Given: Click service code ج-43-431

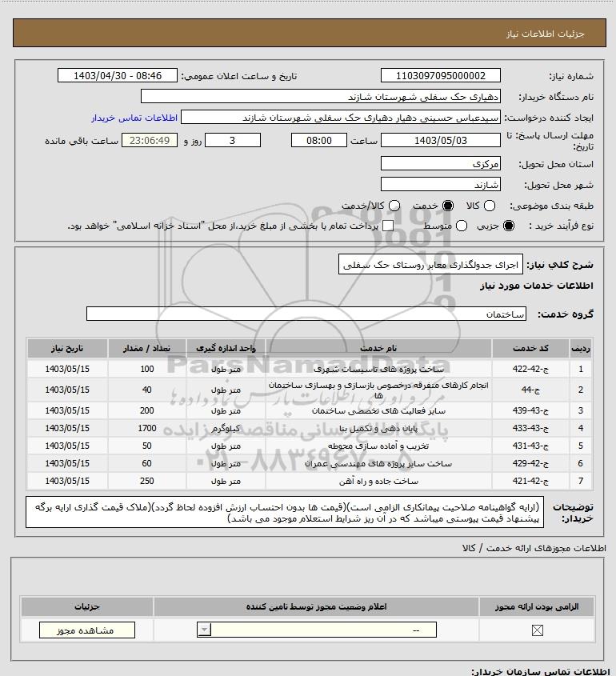Looking at the screenshot, I should point(530,446).
